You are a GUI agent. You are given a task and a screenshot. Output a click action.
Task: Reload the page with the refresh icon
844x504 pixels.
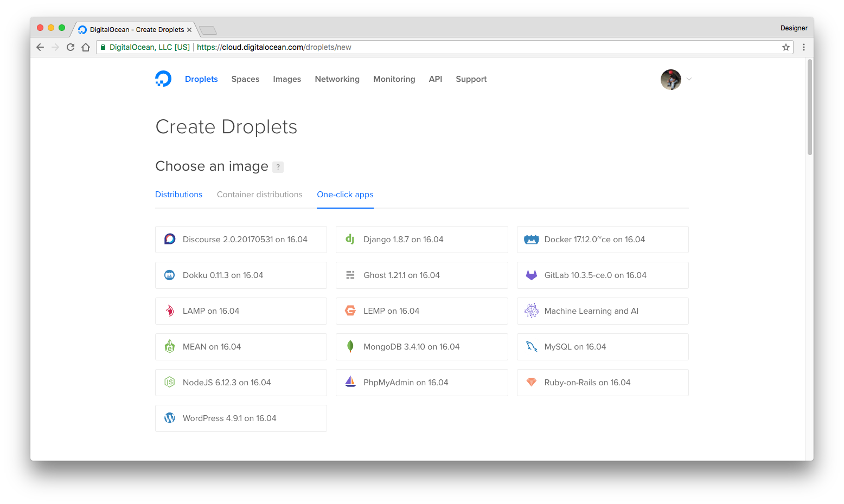71,47
